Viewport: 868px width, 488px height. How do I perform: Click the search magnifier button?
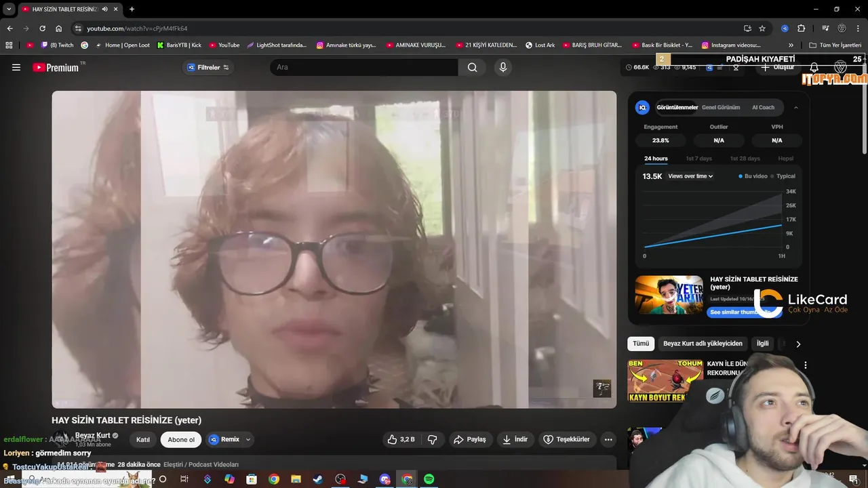point(473,67)
